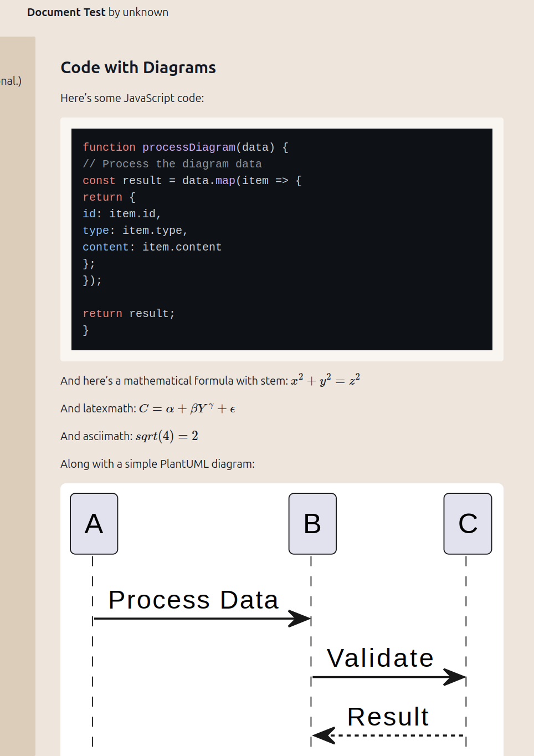Click the Validate arrowhead at C

[455, 677]
